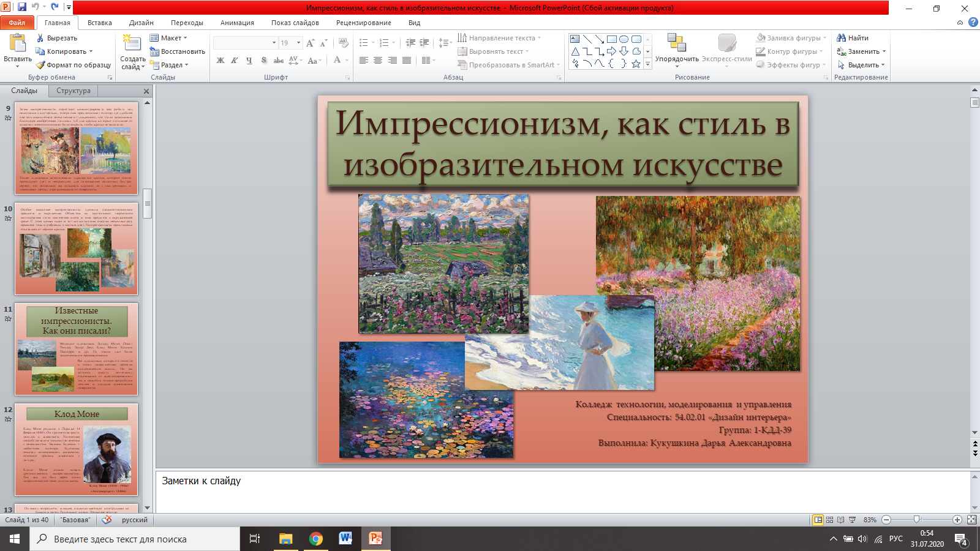
Task: Open the Section (Раздел) menu
Action: 169,65
